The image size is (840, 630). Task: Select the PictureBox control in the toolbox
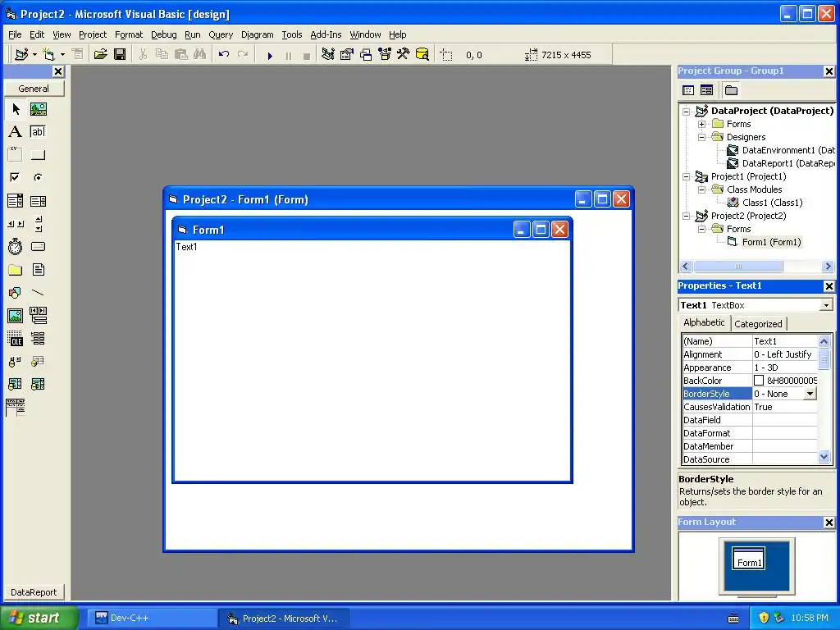[x=38, y=109]
